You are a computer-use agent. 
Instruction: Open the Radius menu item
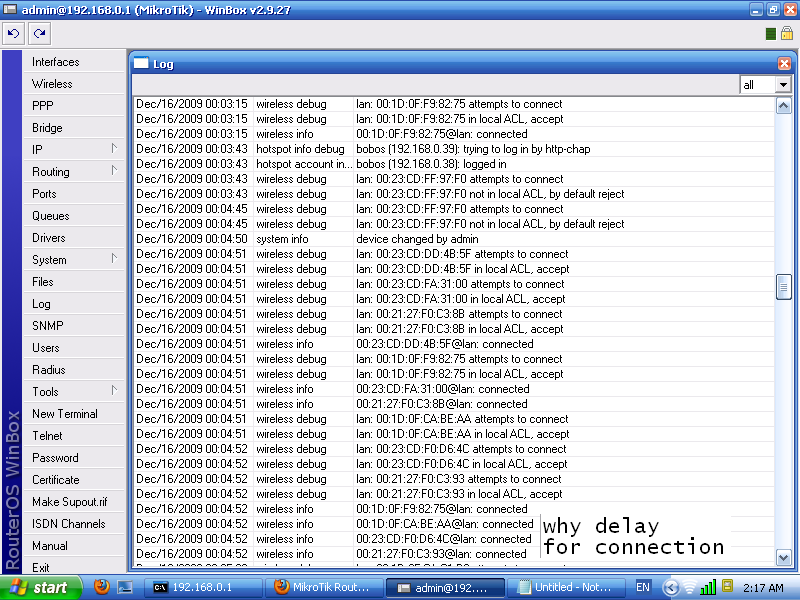(74, 369)
